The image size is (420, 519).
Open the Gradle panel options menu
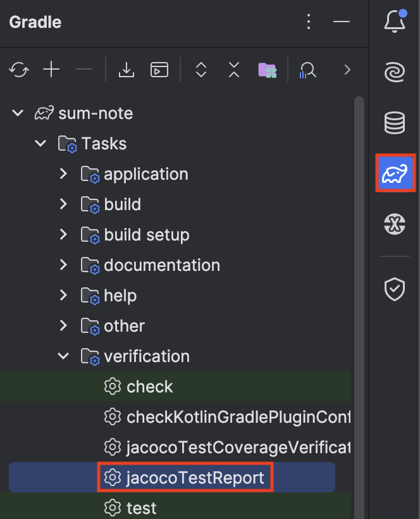click(309, 22)
